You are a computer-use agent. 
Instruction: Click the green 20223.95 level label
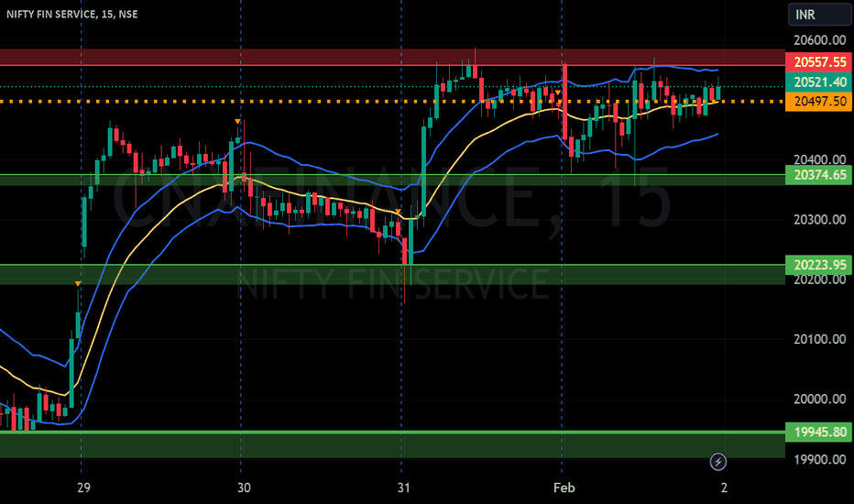point(820,265)
